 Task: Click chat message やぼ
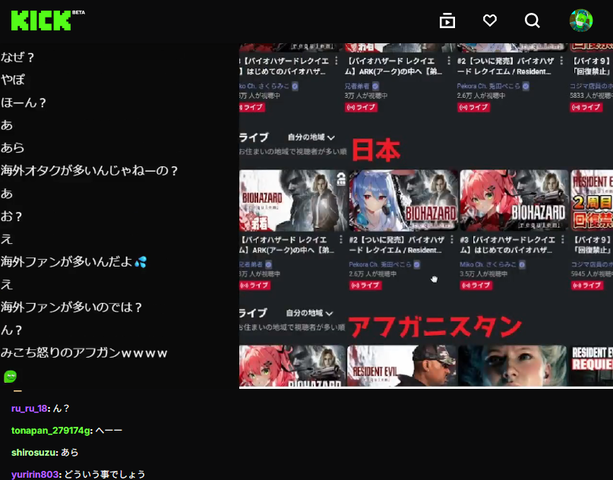coord(13,80)
